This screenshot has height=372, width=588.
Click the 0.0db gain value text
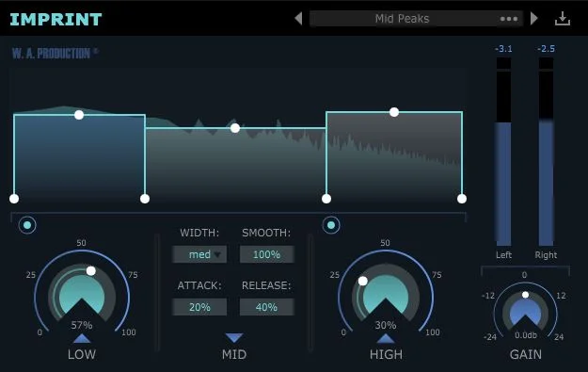(526, 335)
